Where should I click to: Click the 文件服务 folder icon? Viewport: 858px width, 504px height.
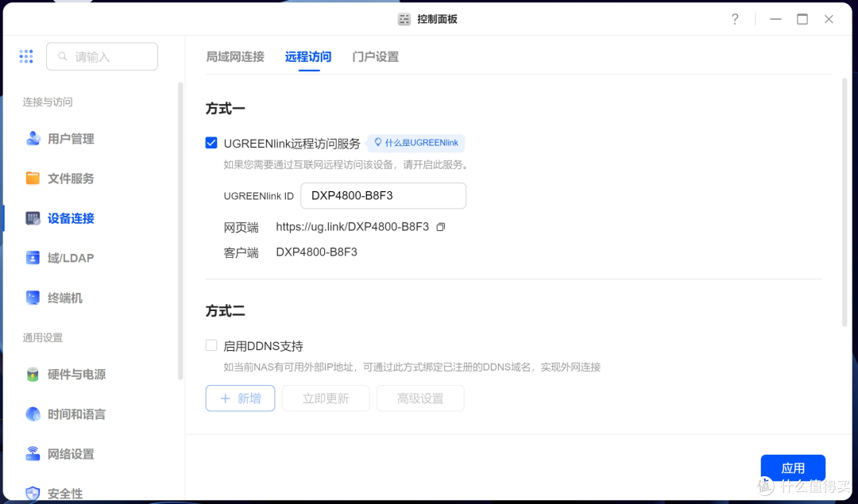click(33, 179)
